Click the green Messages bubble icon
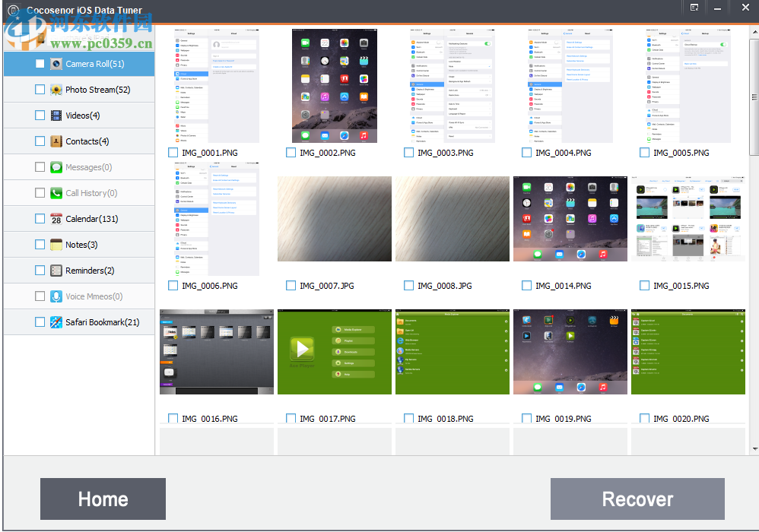The width and height of the screenshot is (759, 532). tap(56, 167)
